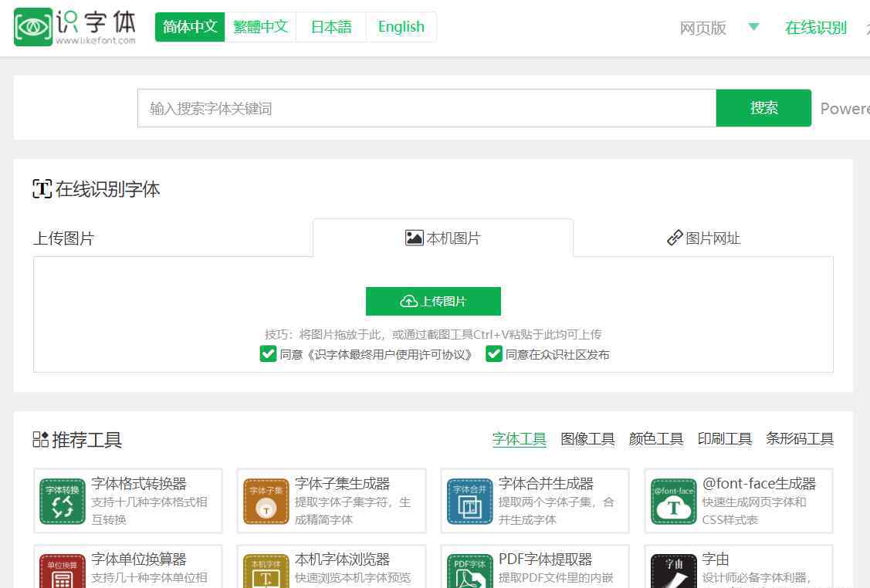
Task: Switch language to English
Action: click(401, 27)
